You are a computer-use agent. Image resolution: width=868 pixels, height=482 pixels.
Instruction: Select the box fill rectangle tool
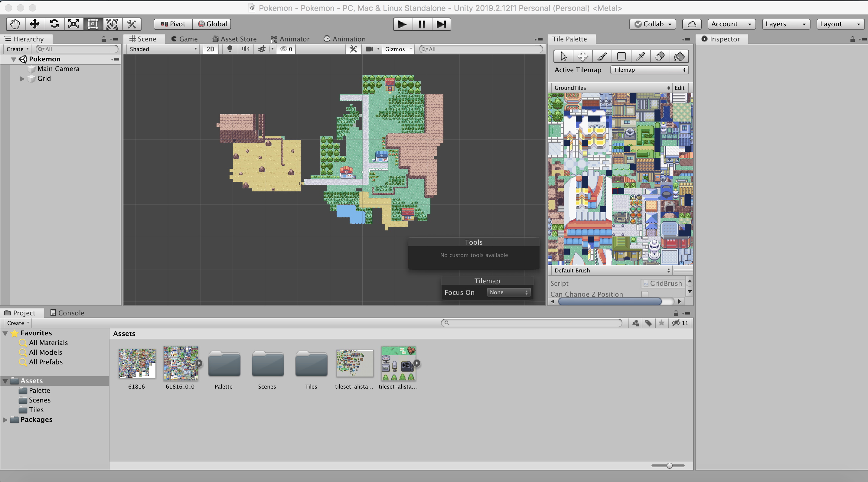(x=621, y=56)
